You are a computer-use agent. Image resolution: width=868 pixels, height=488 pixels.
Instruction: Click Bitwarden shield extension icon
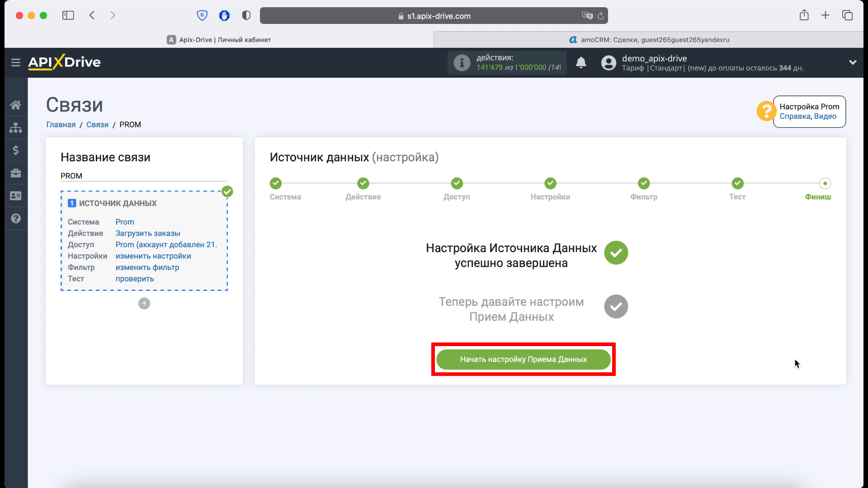pos(202,16)
